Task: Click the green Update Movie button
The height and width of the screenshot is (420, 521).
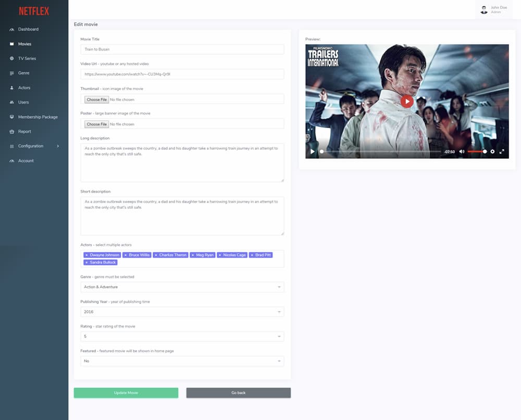Action: click(126, 393)
